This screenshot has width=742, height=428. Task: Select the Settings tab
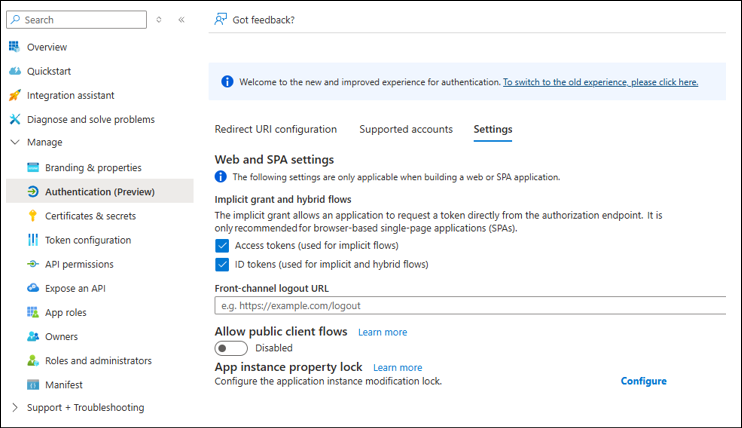point(493,129)
